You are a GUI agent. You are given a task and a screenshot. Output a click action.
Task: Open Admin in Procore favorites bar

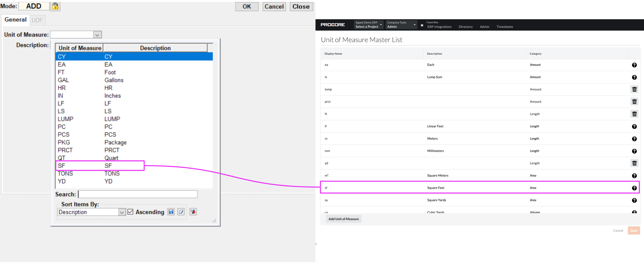tap(484, 27)
